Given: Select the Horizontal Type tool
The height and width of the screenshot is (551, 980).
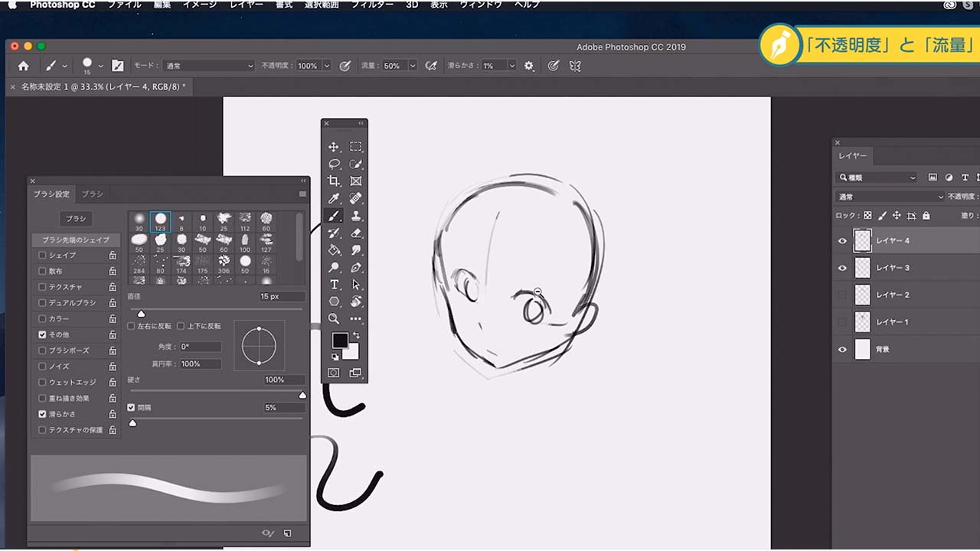Looking at the screenshot, I should [334, 285].
